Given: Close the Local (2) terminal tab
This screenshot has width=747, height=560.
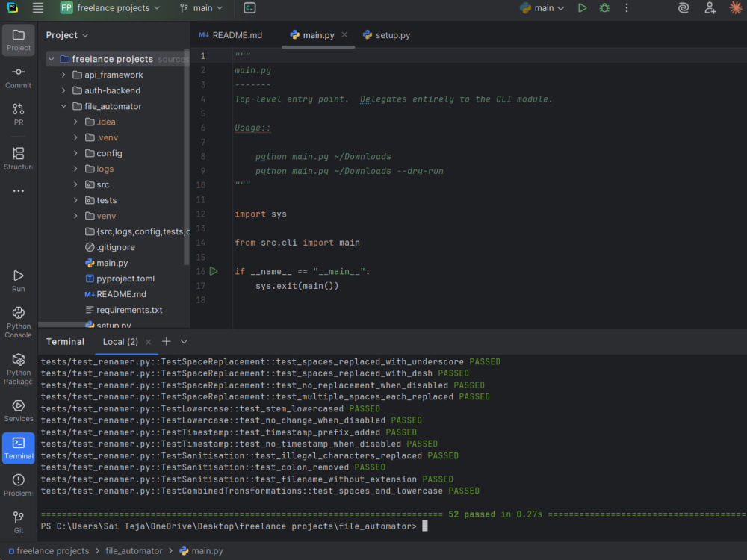Looking at the screenshot, I should [149, 342].
